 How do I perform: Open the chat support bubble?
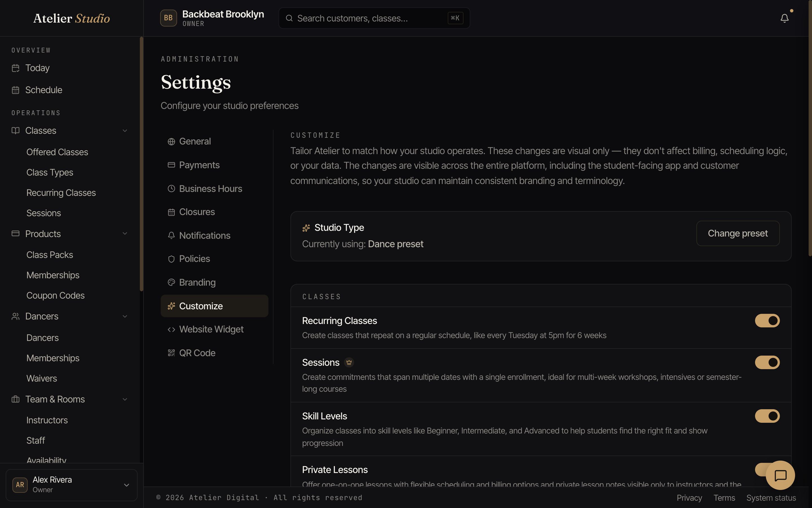780,475
